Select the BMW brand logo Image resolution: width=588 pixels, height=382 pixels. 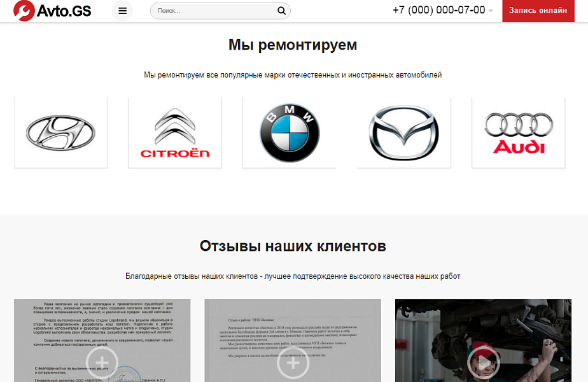coord(289,132)
